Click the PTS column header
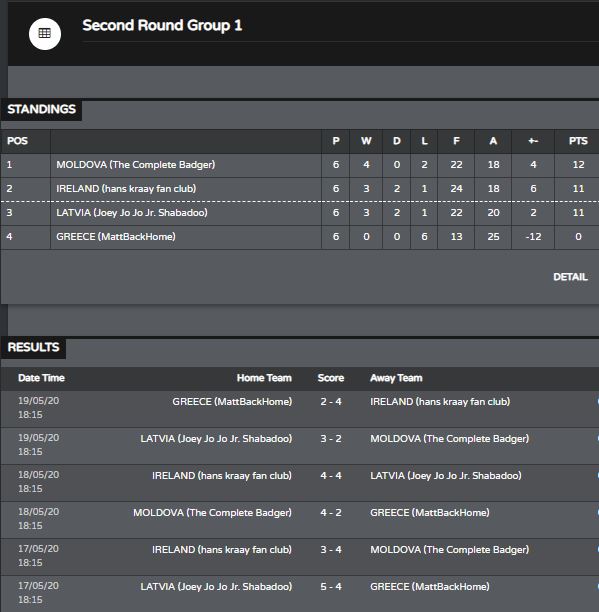Image resolution: width=599 pixels, height=612 pixels. click(578, 141)
